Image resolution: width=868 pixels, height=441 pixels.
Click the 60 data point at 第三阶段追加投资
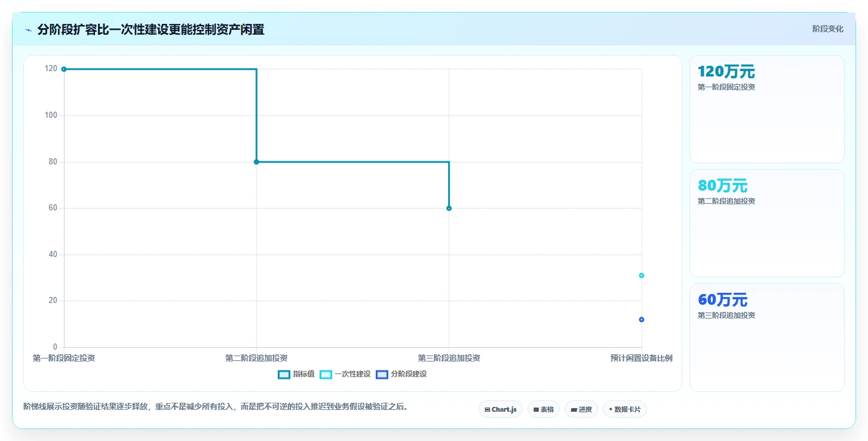449,208
